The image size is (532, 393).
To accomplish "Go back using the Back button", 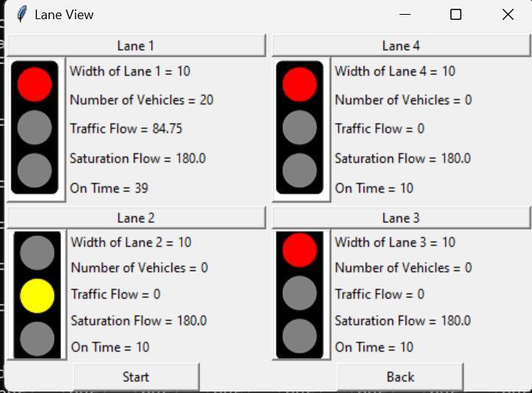I will click(400, 377).
